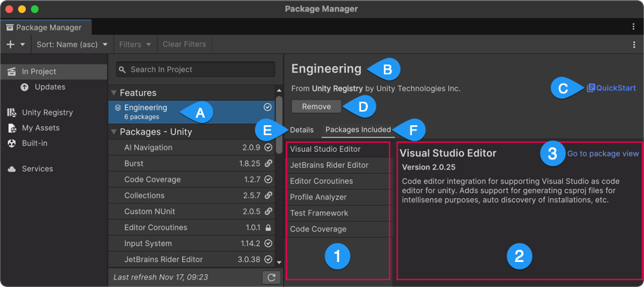644x287 pixels.
Task: Select the Custom NUnit package row
Action: pyautogui.click(x=192, y=212)
